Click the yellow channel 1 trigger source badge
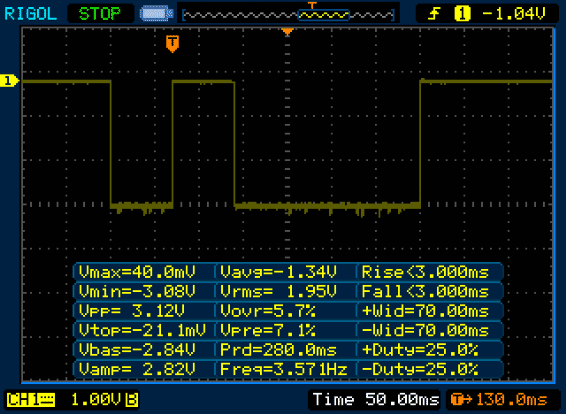The width and height of the screenshot is (566, 414). pyautogui.click(x=462, y=14)
